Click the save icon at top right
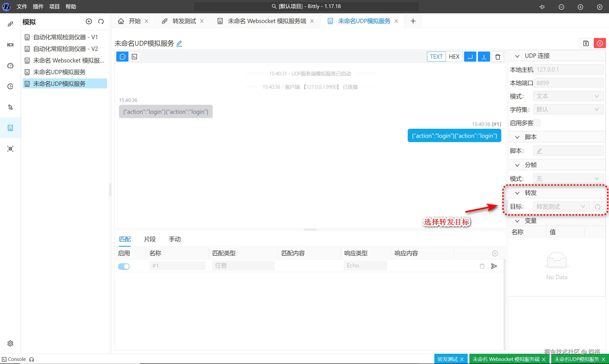 pyautogui.click(x=586, y=43)
